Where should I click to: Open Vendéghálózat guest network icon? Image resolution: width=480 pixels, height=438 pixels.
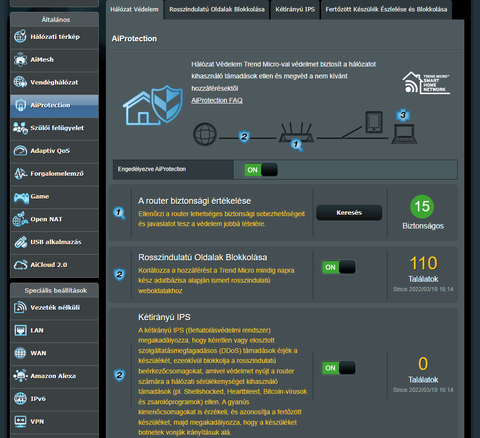(20, 82)
